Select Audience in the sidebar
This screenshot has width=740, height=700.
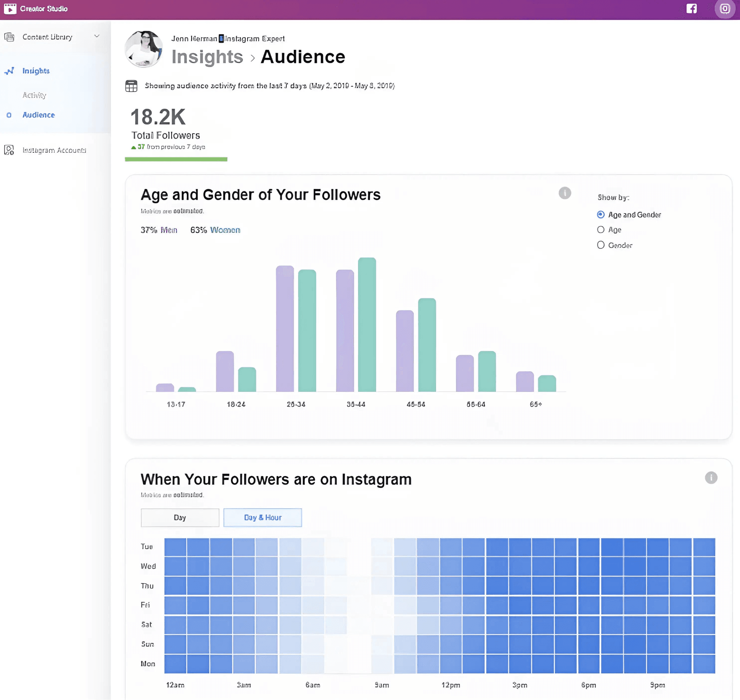pos(38,115)
